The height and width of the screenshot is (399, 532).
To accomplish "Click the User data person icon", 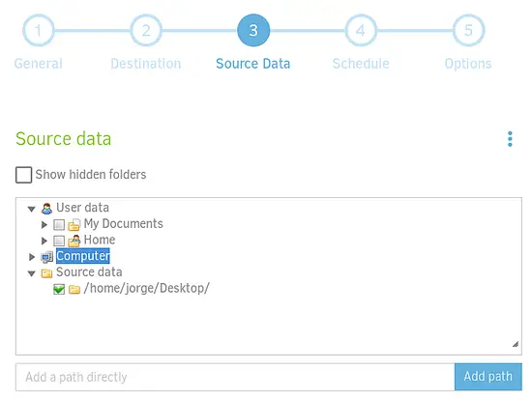I will coord(46,208).
